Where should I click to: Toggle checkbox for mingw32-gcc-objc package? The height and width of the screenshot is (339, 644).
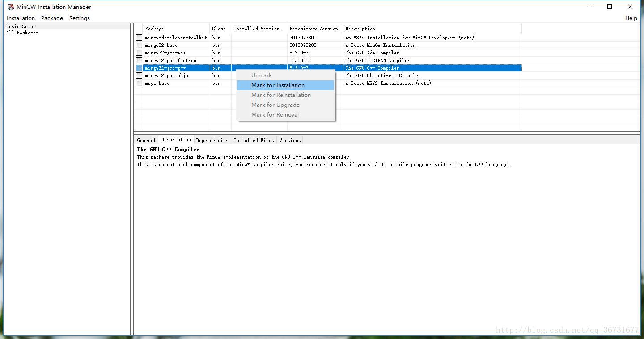pyautogui.click(x=139, y=75)
